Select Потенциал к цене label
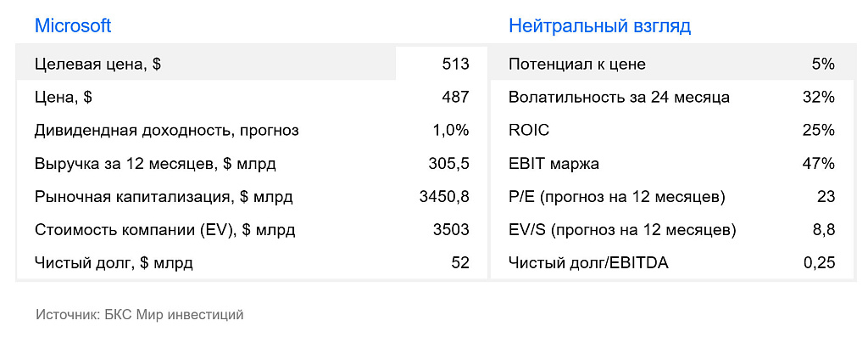Image resolution: width=868 pixels, height=337 pixels. (576, 65)
